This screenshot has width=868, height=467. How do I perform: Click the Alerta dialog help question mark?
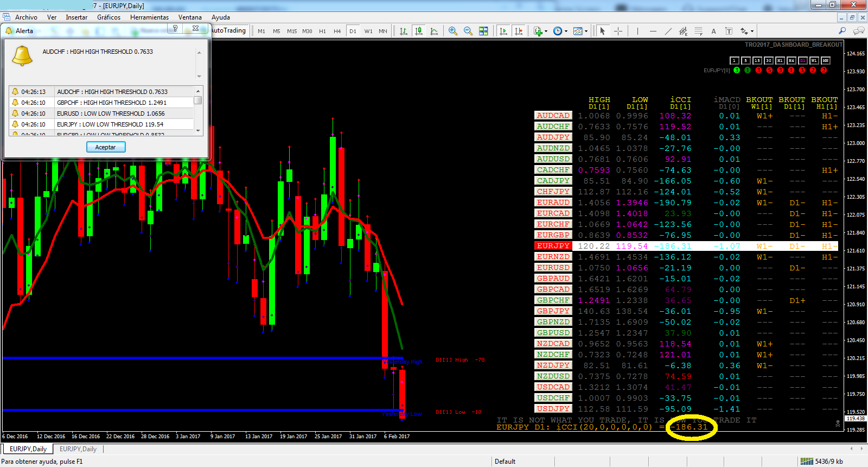(x=175, y=28)
